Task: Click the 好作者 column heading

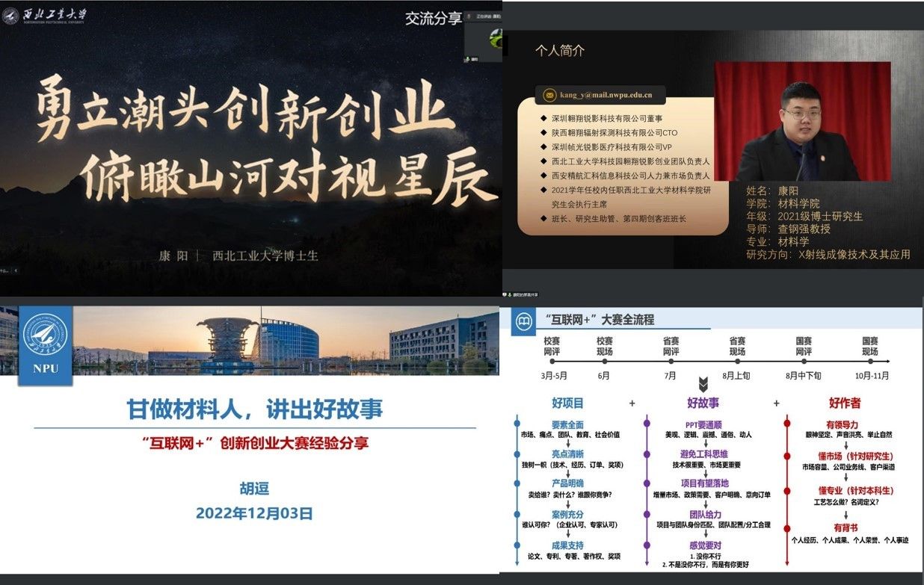Action: pos(845,403)
